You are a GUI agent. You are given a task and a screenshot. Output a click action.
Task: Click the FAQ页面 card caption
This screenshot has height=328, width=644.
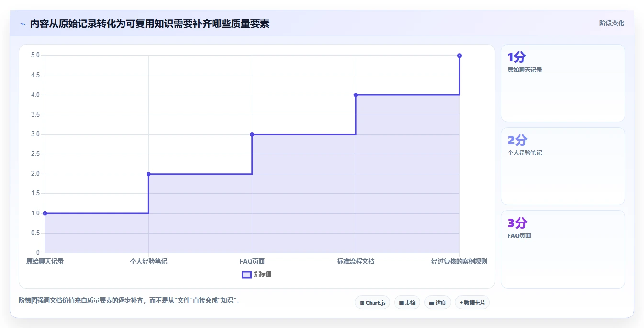point(520,236)
